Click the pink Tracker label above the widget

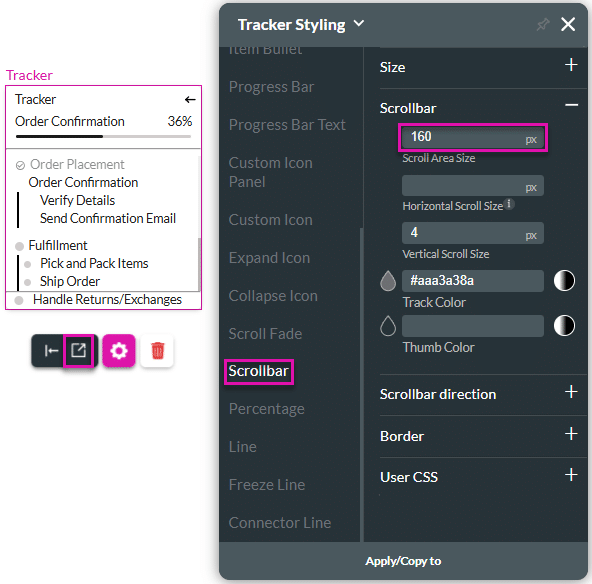click(29, 76)
